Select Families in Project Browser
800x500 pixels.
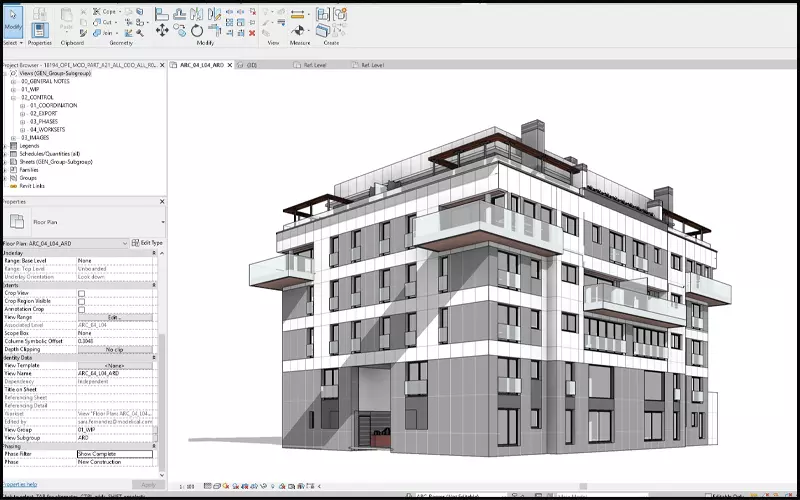pos(29,170)
